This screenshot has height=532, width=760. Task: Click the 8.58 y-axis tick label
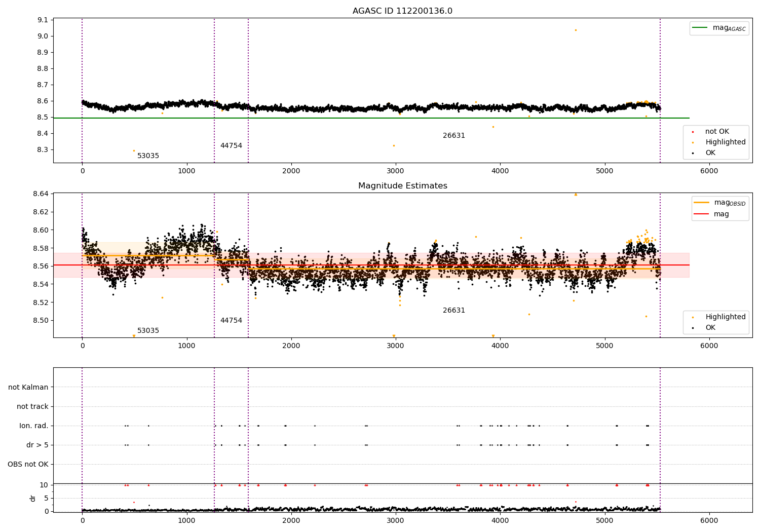point(41,248)
